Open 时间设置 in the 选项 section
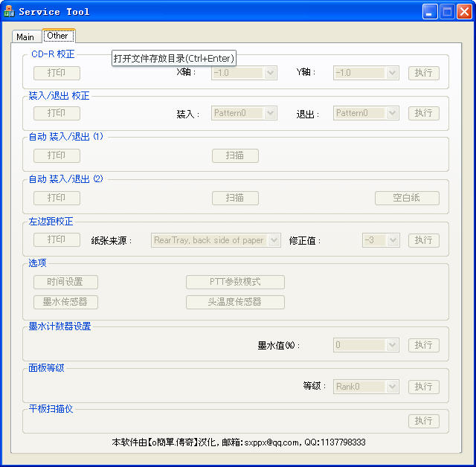This screenshot has width=476, height=467. pyautogui.click(x=65, y=282)
